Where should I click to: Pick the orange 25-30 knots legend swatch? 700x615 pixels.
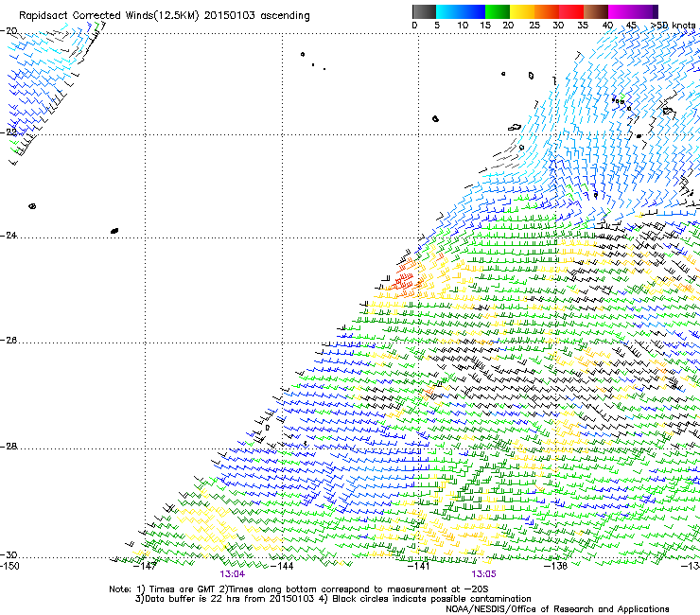tap(547, 11)
